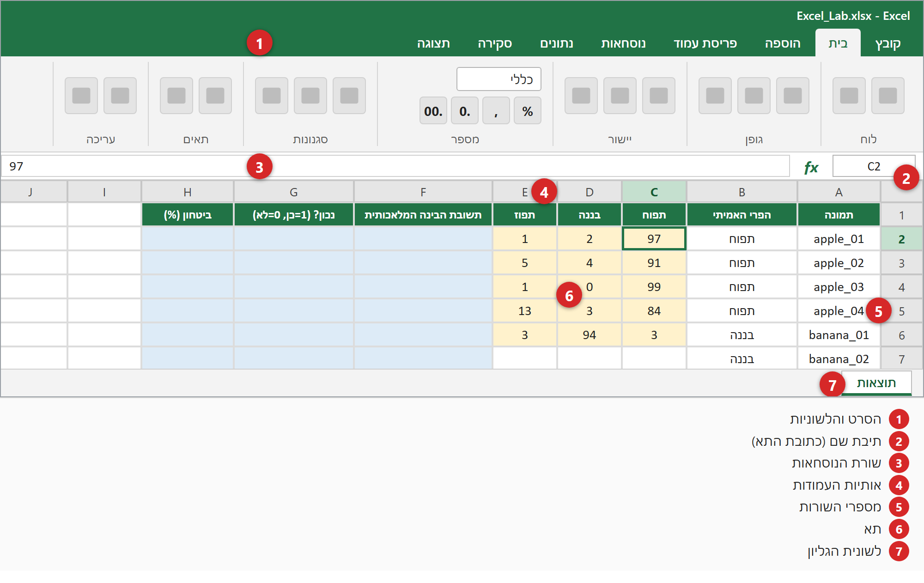Viewport: 924px width, 583px height.
Task: Switch to the סקירה tab
Action: tap(495, 43)
